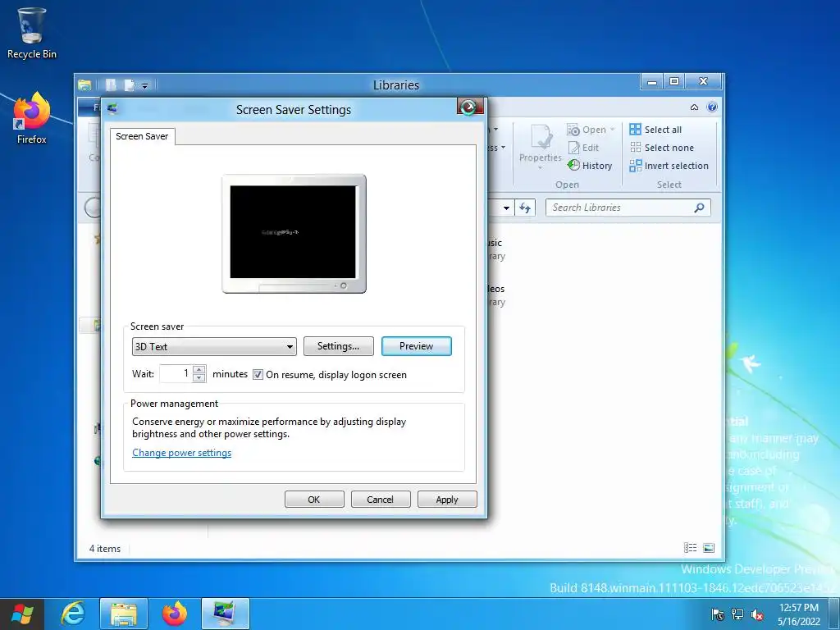Open Help in the Libraries window
Viewport: 840px width, 630px height.
pos(712,107)
